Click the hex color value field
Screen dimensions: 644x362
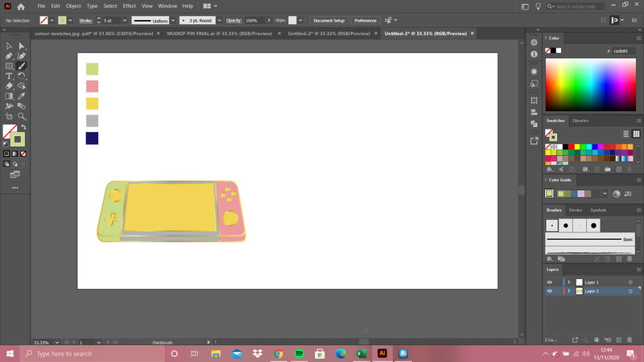(x=623, y=51)
